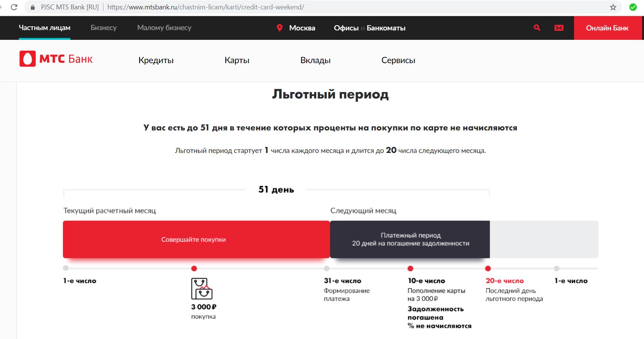Click the red timeline dot above 10-е число
Image resolution: width=644 pixels, height=339 pixels.
(410, 268)
